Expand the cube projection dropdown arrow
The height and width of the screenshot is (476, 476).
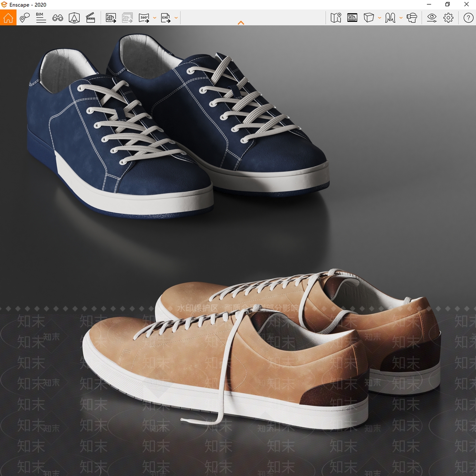click(x=379, y=18)
